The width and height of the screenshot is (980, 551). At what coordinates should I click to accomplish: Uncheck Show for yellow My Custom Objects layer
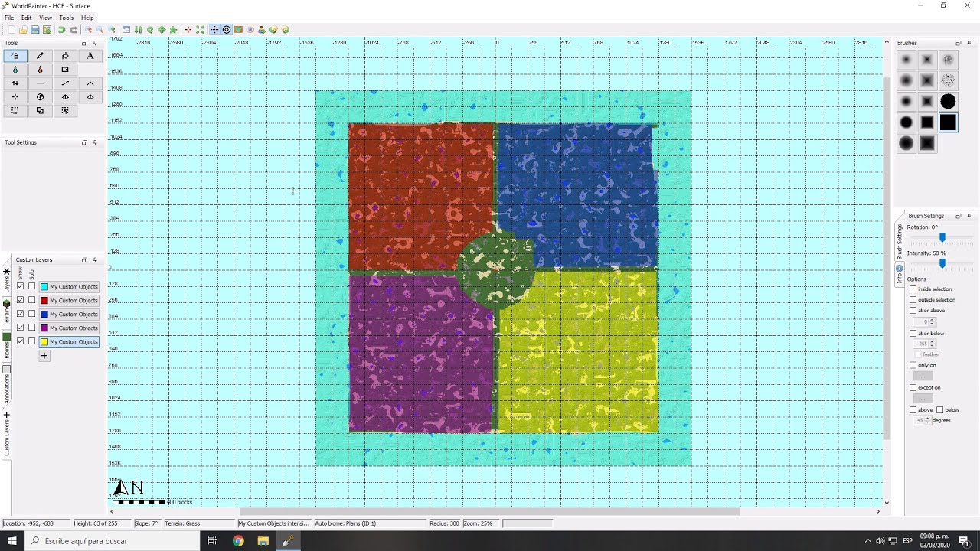click(x=21, y=341)
